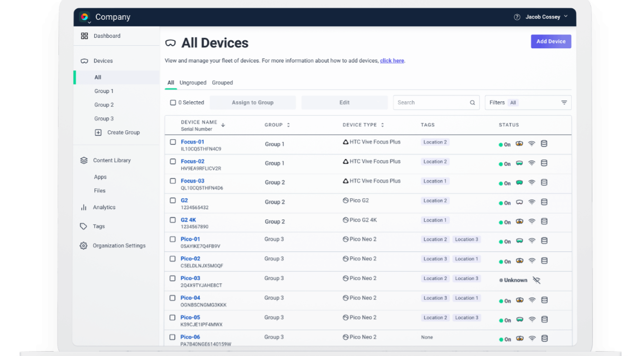The image size is (644, 356).
Task: Click the disconnected wifi icon for Pico-03
Action: click(x=536, y=280)
